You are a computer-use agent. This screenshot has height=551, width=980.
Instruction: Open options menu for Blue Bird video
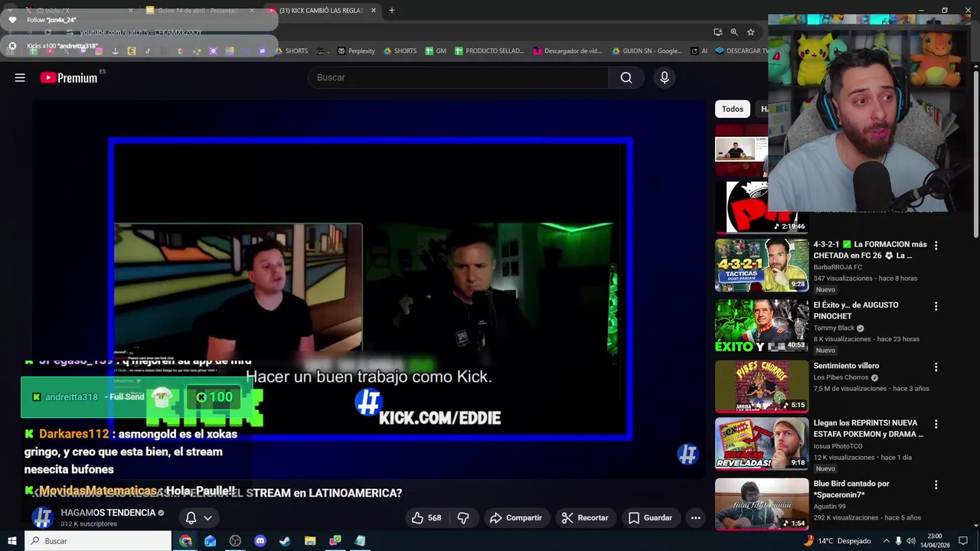936,485
